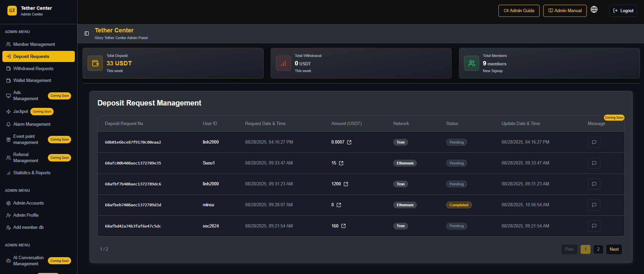Screen dimensions: 644x274
Task: Click the Total Deposit wallet icon
Action: 95,63
